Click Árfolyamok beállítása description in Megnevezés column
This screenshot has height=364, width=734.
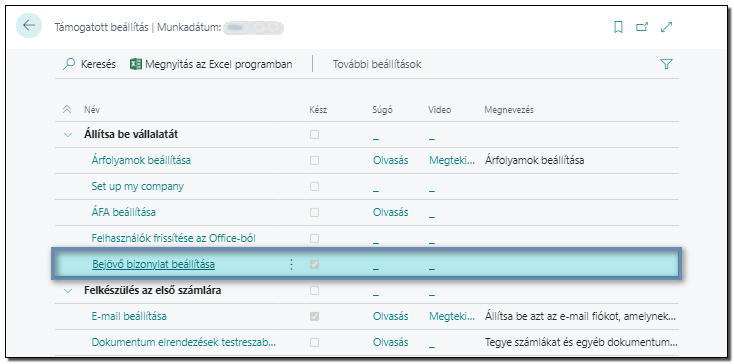point(535,160)
